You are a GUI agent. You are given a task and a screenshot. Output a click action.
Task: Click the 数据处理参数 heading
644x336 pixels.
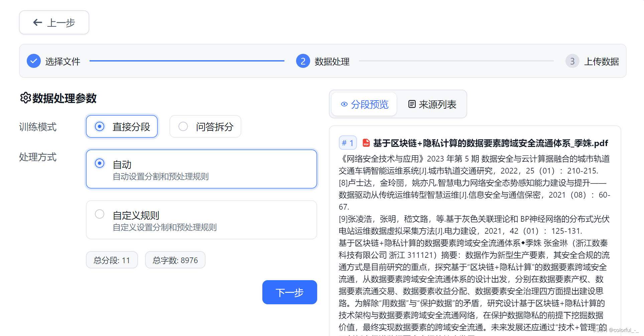tap(65, 98)
